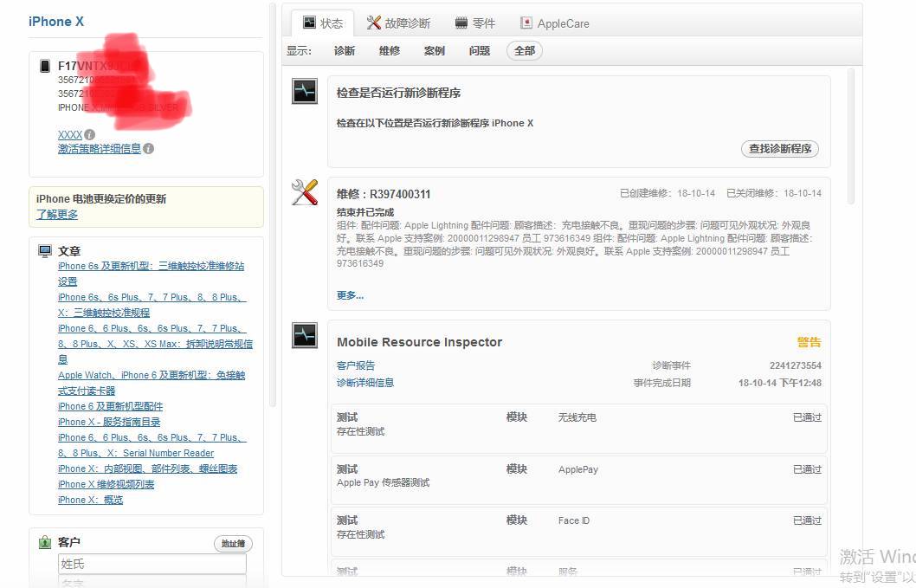This screenshot has height=588, width=916.
Task: Click the 警告 warning status indicator
Action: pyautogui.click(x=809, y=342)
